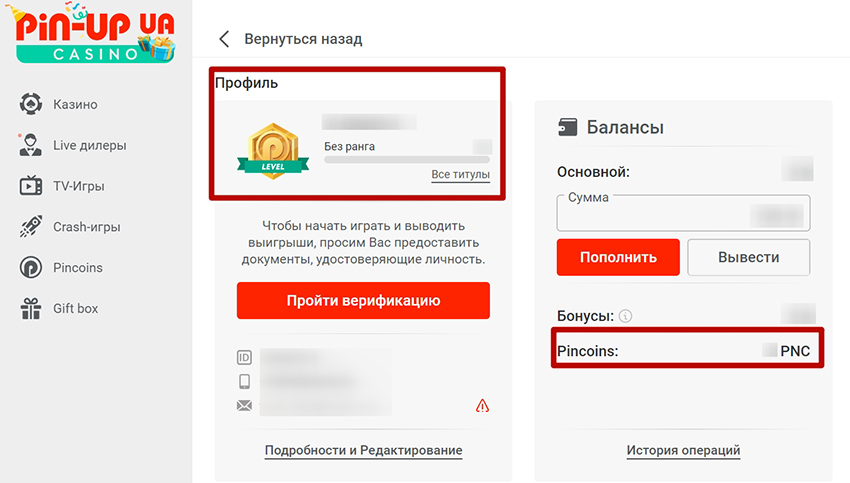Screen dimensions: 850x483
Task: Click the Бонусы label
Action: coord(585,315)
